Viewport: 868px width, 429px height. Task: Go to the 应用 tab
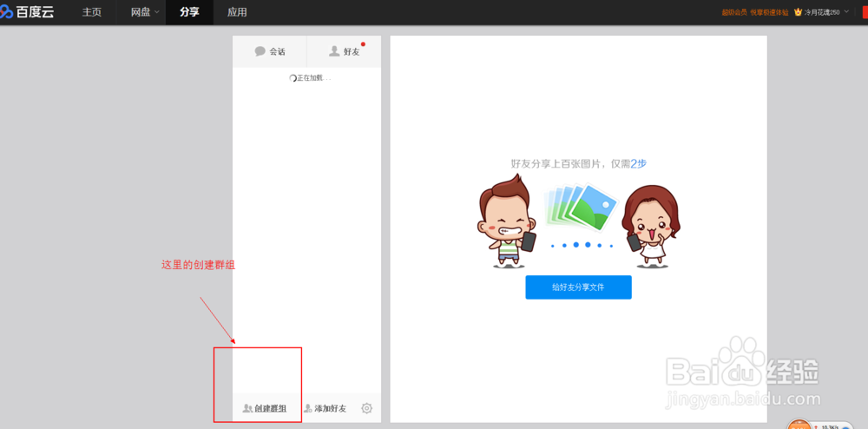coord(237,12)
